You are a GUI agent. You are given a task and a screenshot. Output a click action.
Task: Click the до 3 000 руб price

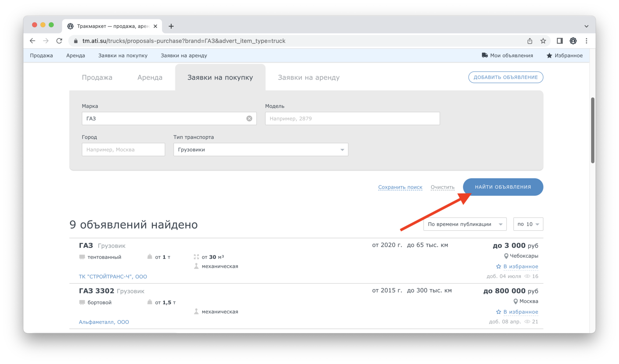pos(515,245)
